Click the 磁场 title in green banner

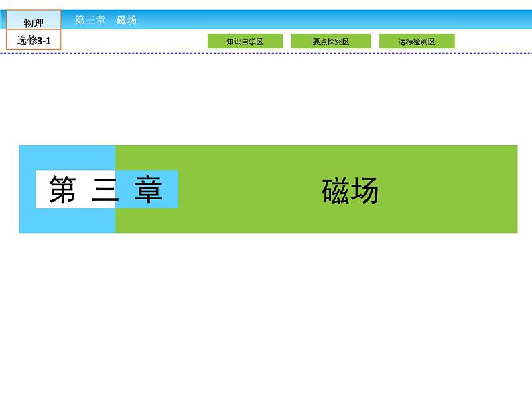coord(350,191)
